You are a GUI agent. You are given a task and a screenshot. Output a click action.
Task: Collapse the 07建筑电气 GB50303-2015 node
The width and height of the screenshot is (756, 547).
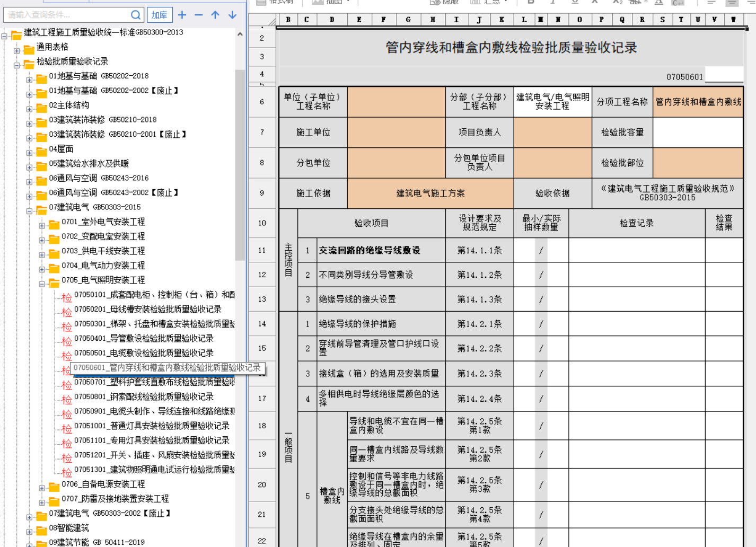click(29, 211)
